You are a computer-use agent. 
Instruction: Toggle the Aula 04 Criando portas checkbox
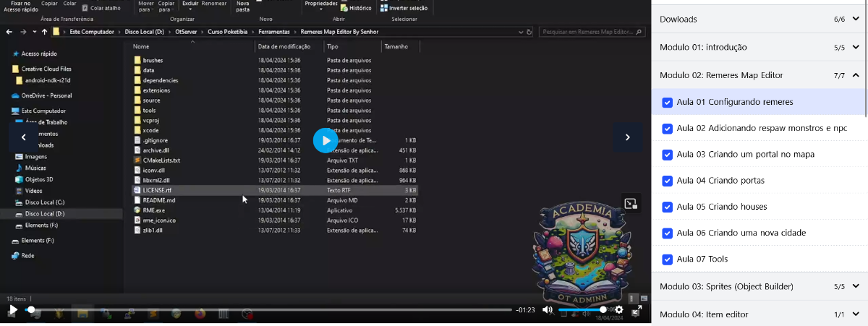667,181
